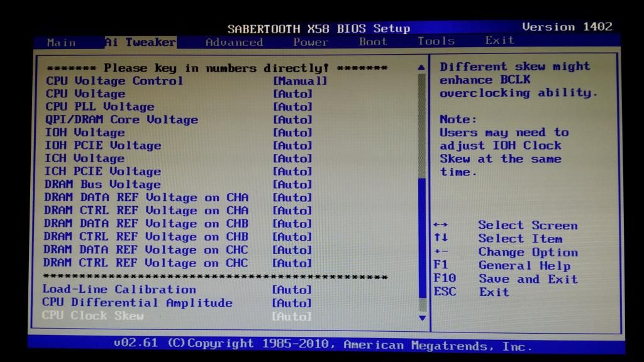This screenshot has height=362, width=644.
Task: Open QPI/DRAM Core Voltage Auto value
Action: coord(293,120)
